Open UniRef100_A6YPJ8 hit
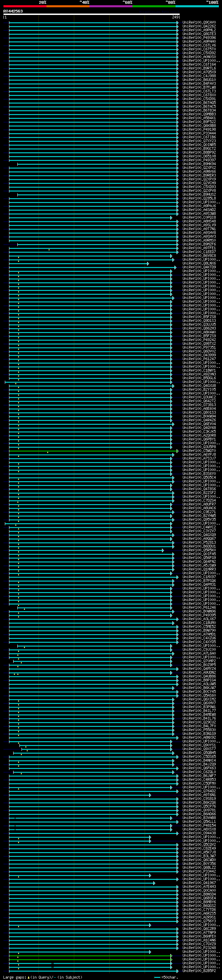Viewport: 222px width, 980px height. (199, 455)
